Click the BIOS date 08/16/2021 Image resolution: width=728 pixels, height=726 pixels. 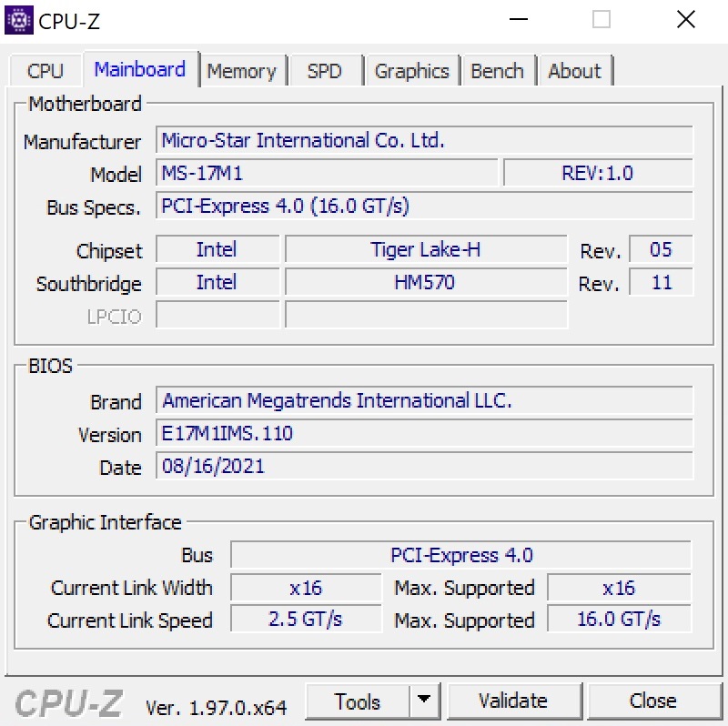424,466
